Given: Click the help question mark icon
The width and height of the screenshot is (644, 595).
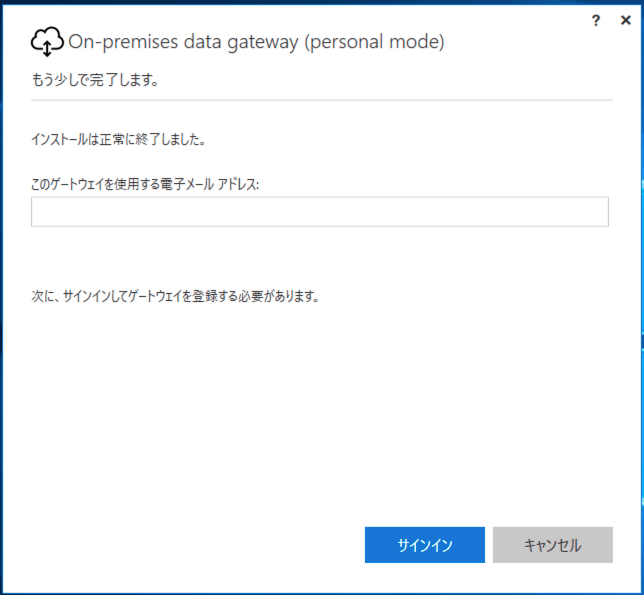Looking at the screenshot, I should pyautogui.click(x=596, y=20).
